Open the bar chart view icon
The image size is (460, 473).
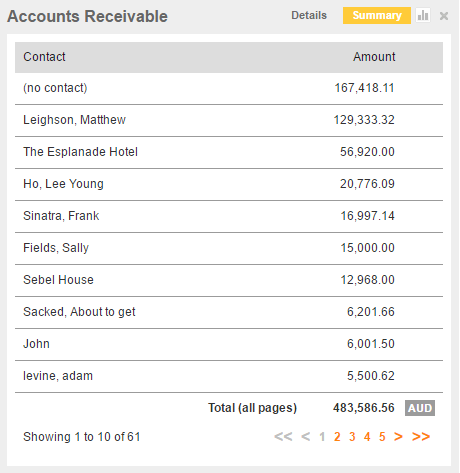point(423,15)
